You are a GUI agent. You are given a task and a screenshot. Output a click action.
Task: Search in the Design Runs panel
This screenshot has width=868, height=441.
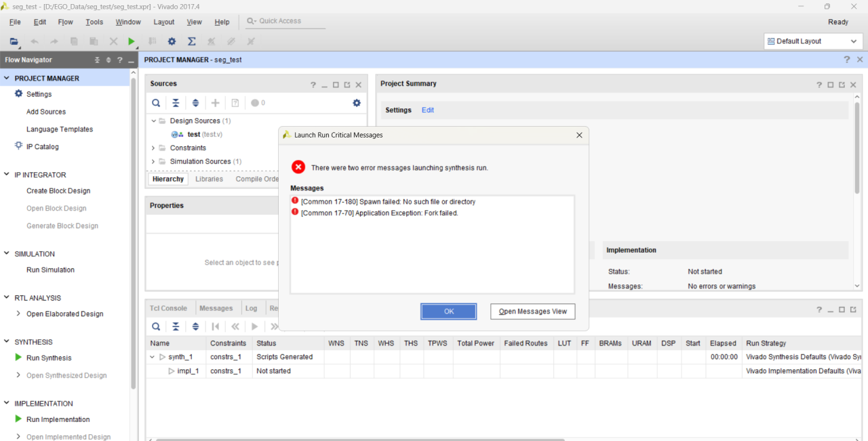point(156,327)
